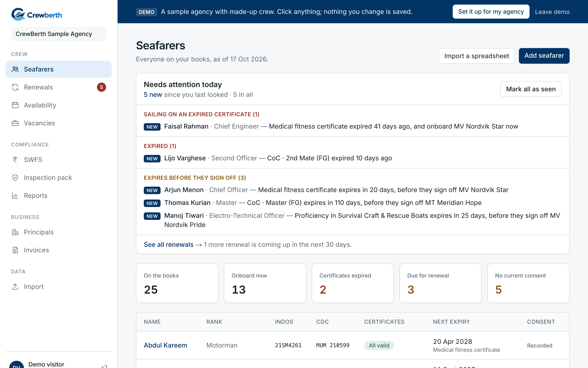
Task: Click the Due for renewal card
Action: (441, 283)
